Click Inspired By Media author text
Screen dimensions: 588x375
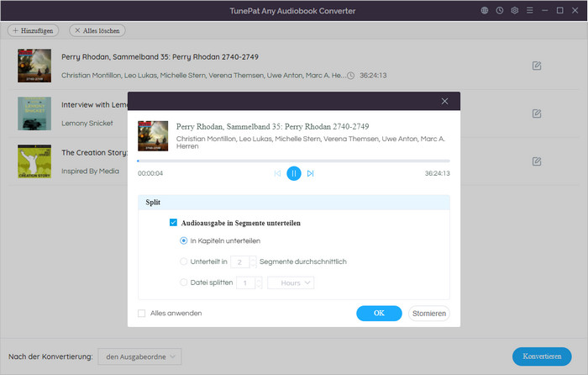click(x=90, y=172)
